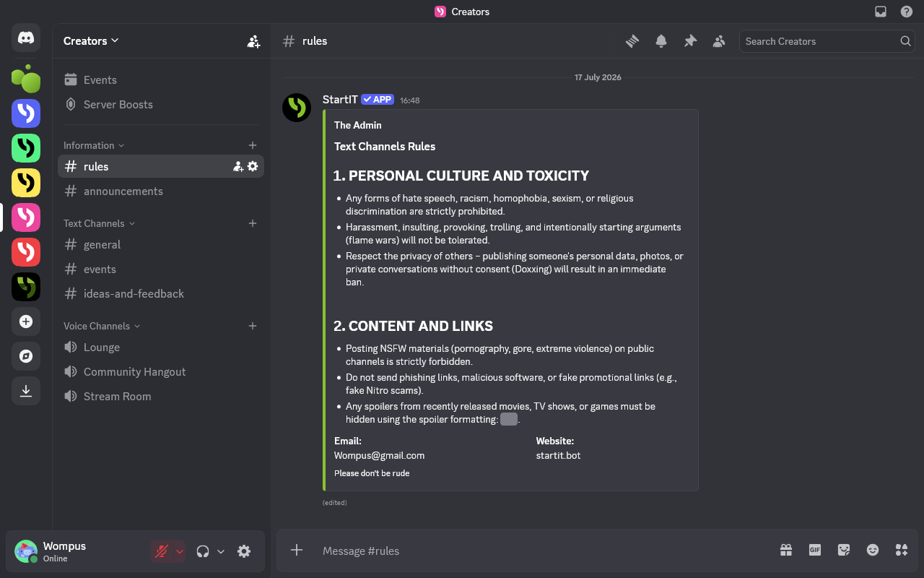The width and height of the screenshot is (924, 578).
Task: Open headphone output options arrow
Action: [221, 551]
